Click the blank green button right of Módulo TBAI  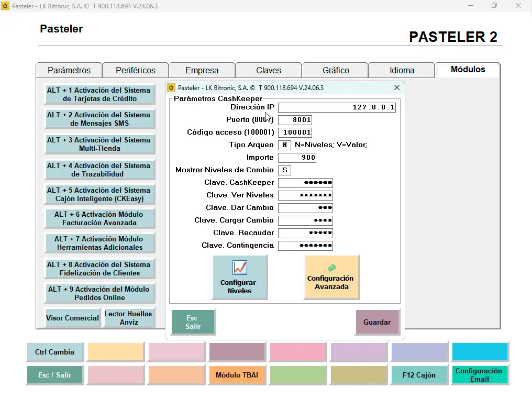point(297,375)
